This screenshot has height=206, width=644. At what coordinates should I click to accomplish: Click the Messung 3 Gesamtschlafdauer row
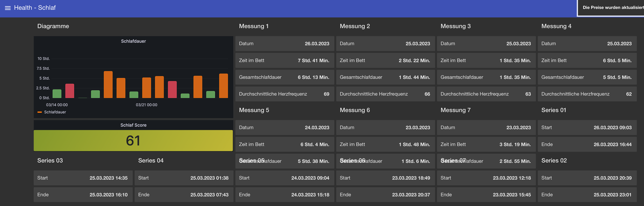486,77
